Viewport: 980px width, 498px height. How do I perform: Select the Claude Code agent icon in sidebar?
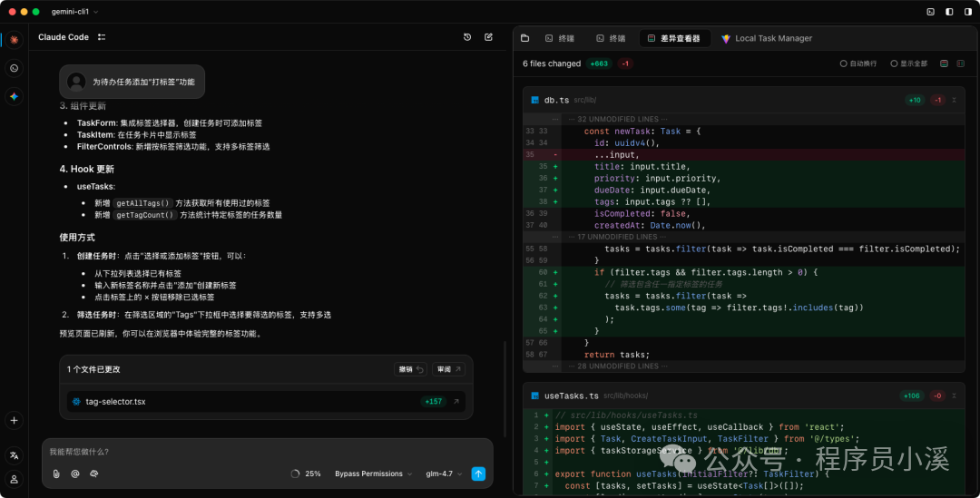pos(14,39)
